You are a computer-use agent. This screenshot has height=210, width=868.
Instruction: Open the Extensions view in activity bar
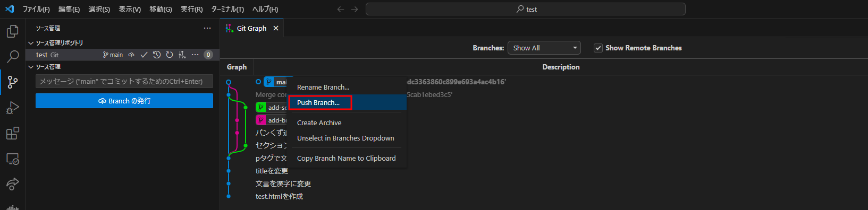[12, 133]
